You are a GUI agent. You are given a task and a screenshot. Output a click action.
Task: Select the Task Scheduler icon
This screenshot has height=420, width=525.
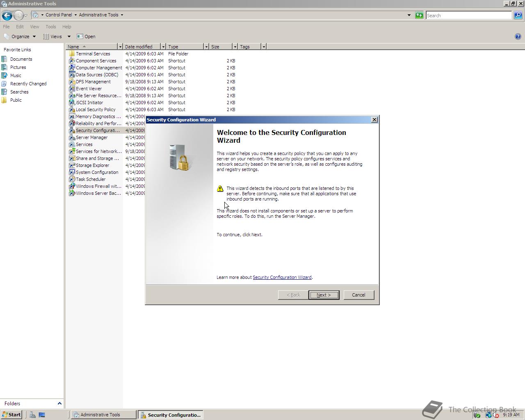[x=72, y=179]
